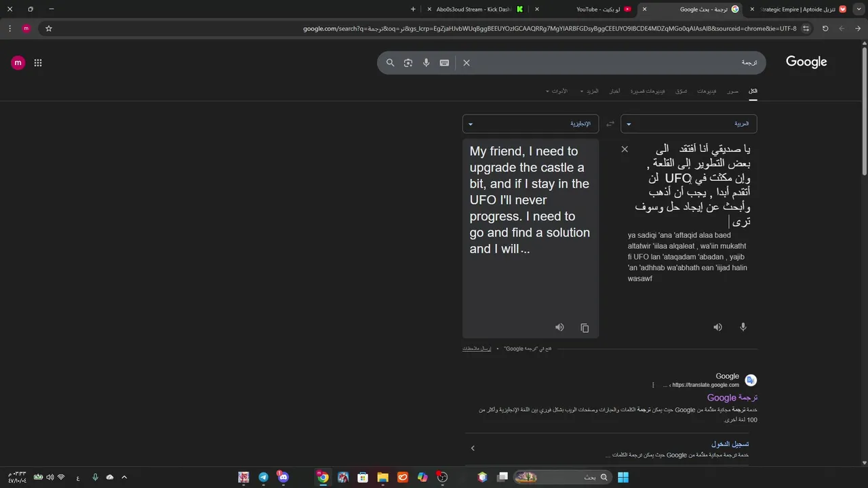Click the English translation output text

[x=530, y=200]
